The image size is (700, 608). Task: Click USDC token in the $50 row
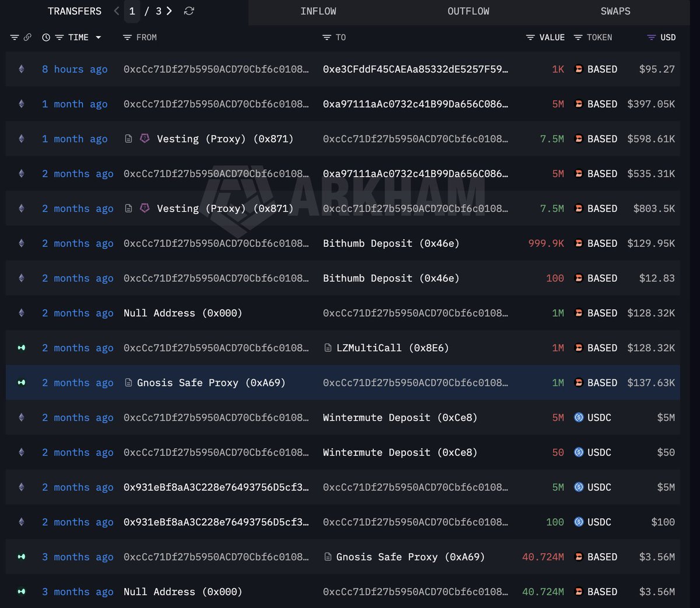[599, 452]
